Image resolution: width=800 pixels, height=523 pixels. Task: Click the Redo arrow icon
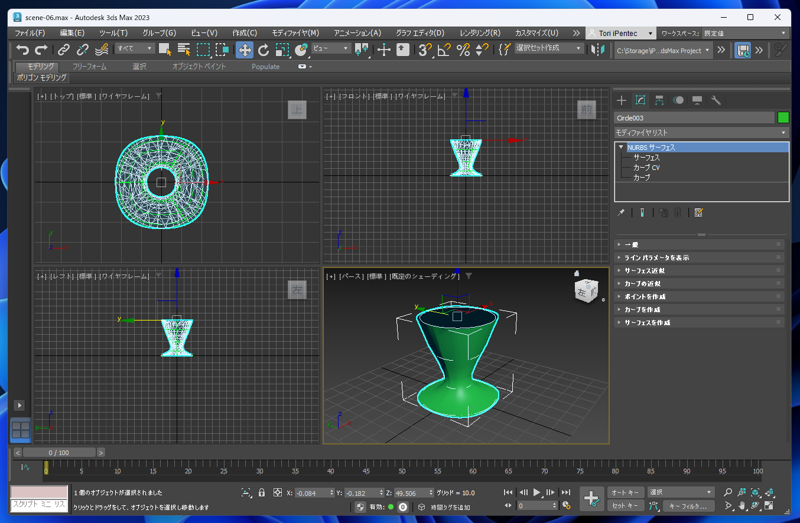[41, 49]
